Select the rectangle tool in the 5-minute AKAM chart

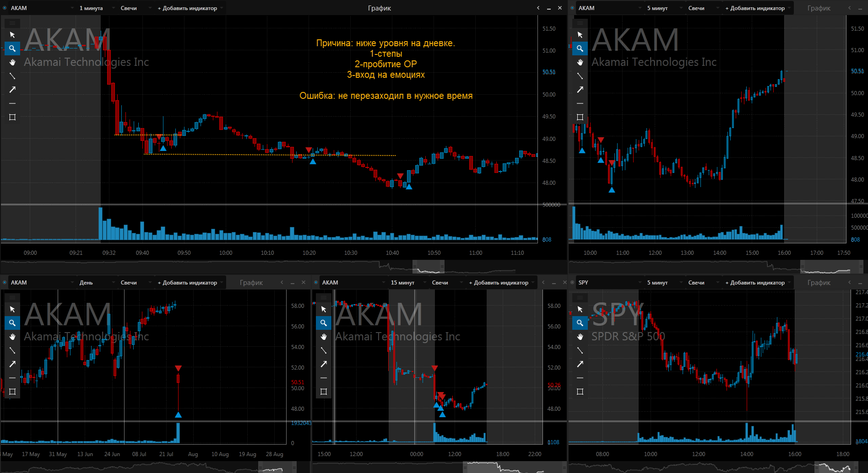point(580,117)
